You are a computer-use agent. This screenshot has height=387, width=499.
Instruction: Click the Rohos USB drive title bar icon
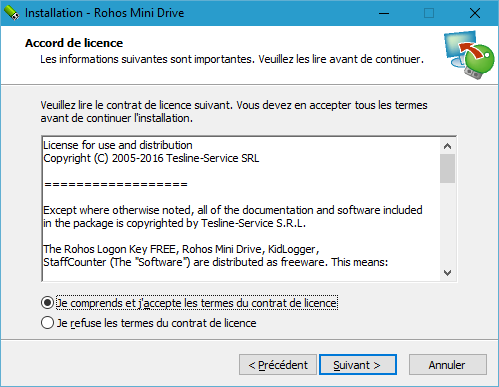11,13
